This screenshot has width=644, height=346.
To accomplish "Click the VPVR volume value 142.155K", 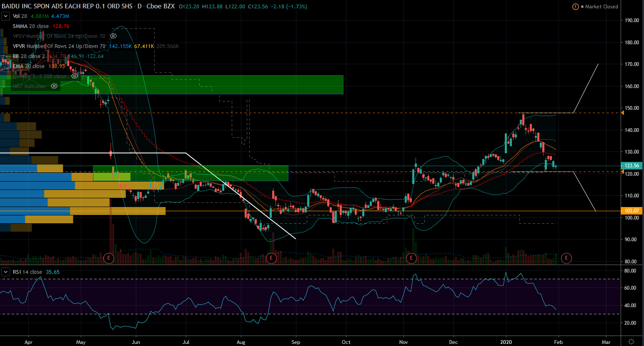I will point(120,46).
